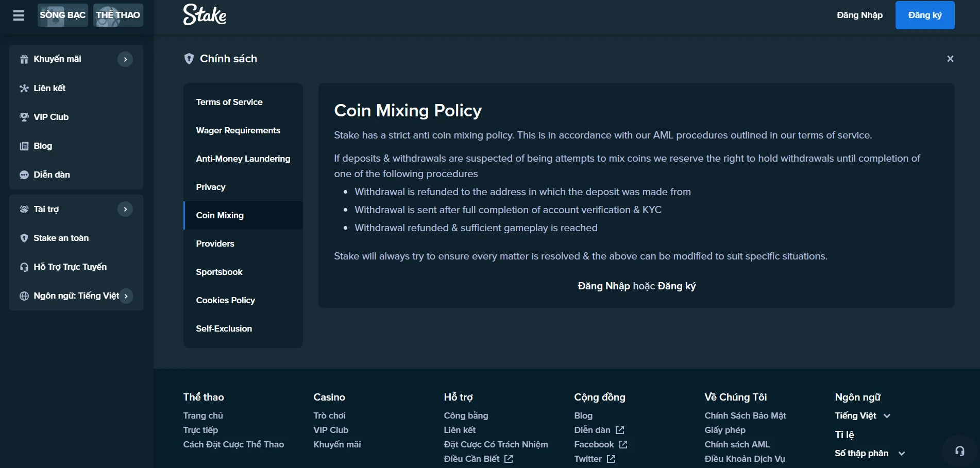Open footer Liên kết link
The height and width of the screenshot is (468, 980).
coord(460,430)
